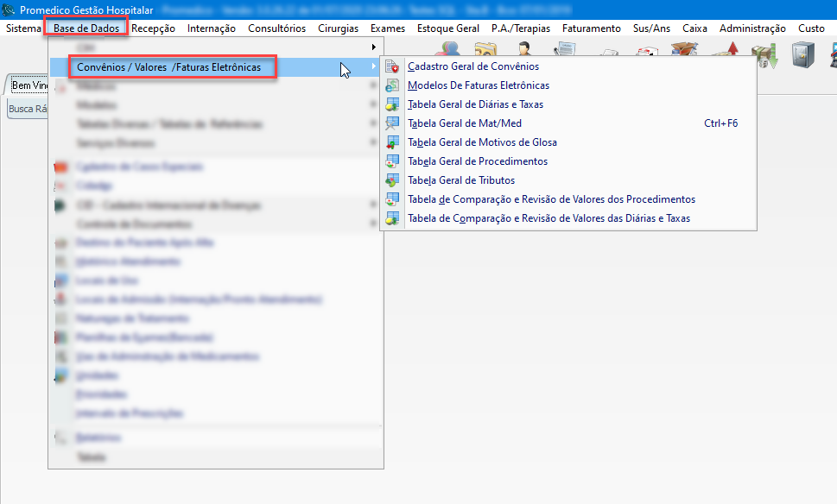Click the Tabela Geral de Diárias e Taxas icon
The height and width of the screenshot is (504, 837).
pos(392,104)
